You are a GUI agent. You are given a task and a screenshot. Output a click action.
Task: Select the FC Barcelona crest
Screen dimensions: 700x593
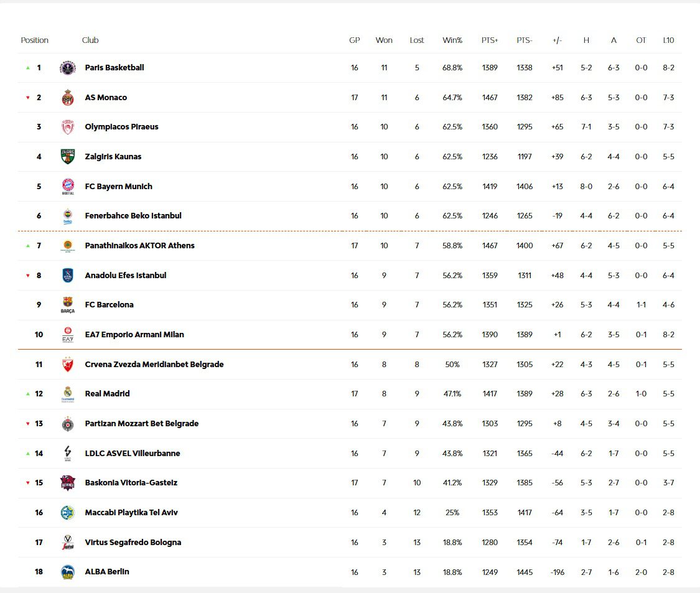(x=67, y=304)
